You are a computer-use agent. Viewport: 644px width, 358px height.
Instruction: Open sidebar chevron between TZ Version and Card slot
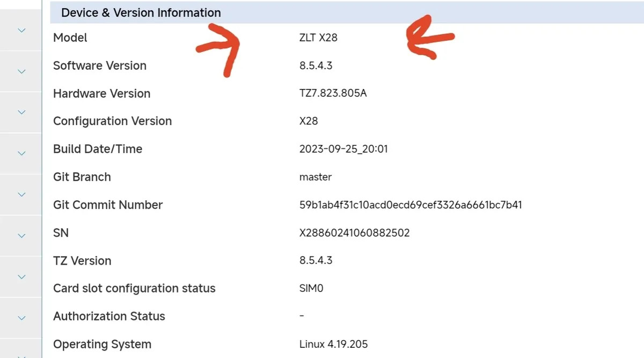(x=22, y=277)
